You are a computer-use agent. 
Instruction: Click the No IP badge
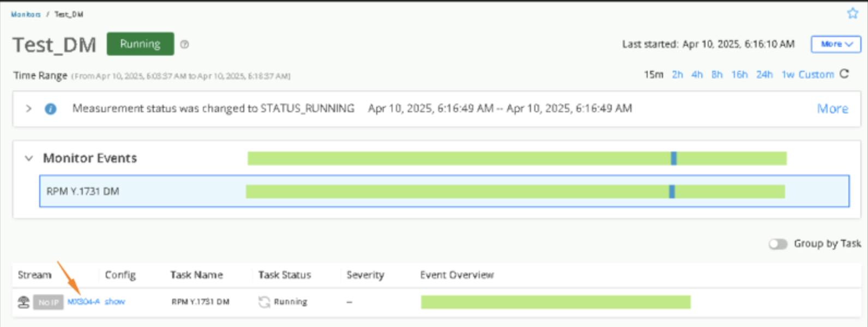[x=49, y=302]
